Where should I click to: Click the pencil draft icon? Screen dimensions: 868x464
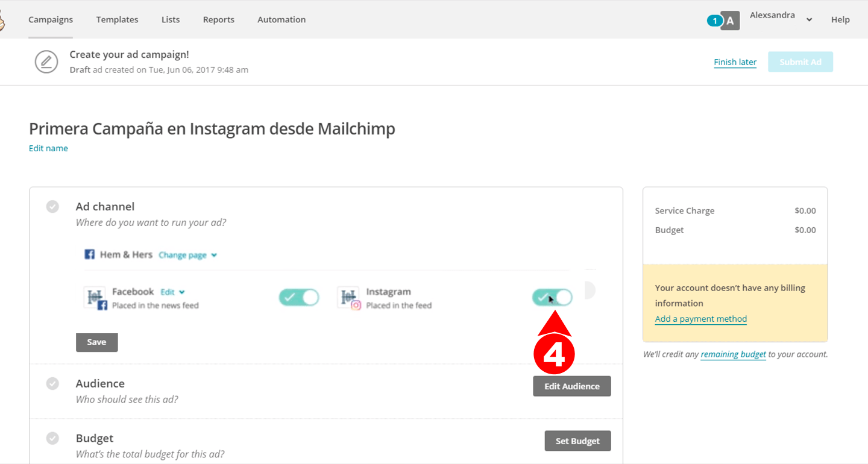(46, 62)
